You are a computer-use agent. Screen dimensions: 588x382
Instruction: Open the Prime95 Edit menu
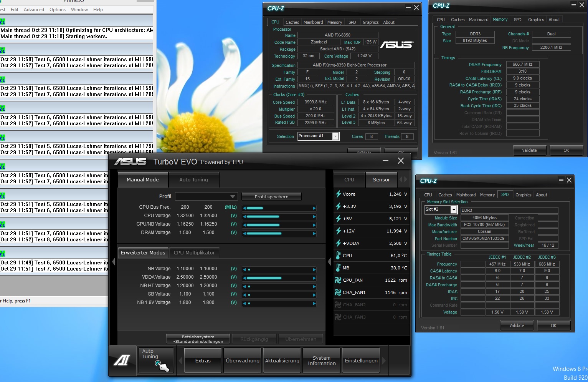click(x=15, y=10)
